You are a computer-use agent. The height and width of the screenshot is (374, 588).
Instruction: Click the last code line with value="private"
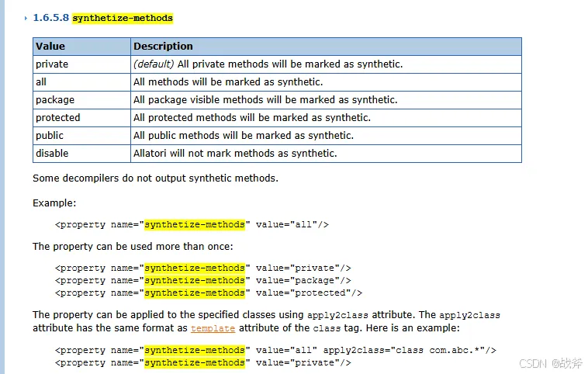[202, 363]
